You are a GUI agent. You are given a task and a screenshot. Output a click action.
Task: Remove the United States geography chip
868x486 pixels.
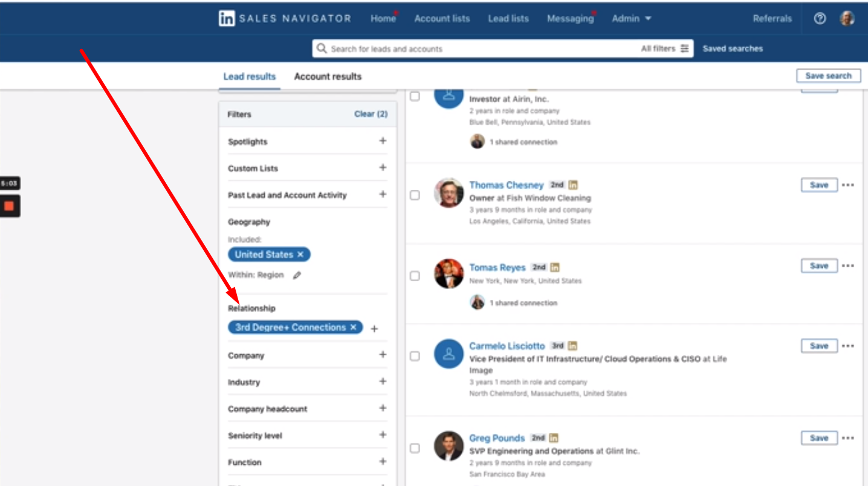tap(300, 254)
